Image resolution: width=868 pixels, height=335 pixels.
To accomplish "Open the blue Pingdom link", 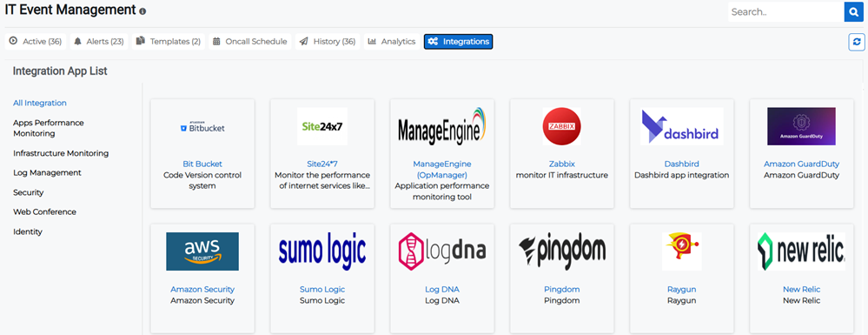I will 562,290.
